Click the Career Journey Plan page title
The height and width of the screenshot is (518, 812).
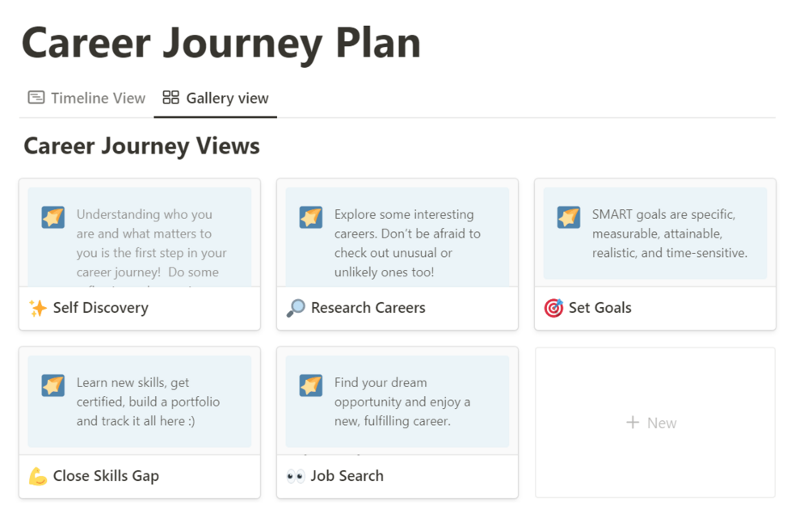(221, 42)
